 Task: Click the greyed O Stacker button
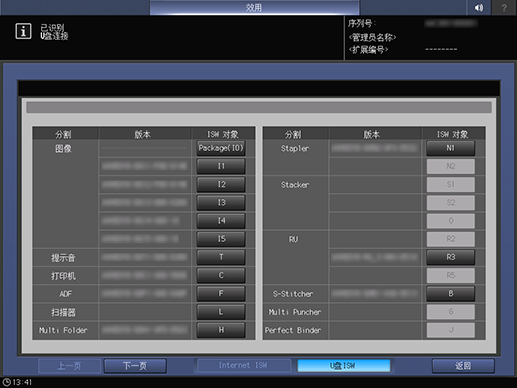click(451, 221)
